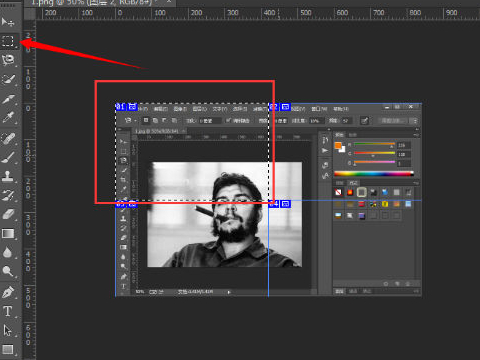Click the slice type icon beside badge 04

[285, 204]
